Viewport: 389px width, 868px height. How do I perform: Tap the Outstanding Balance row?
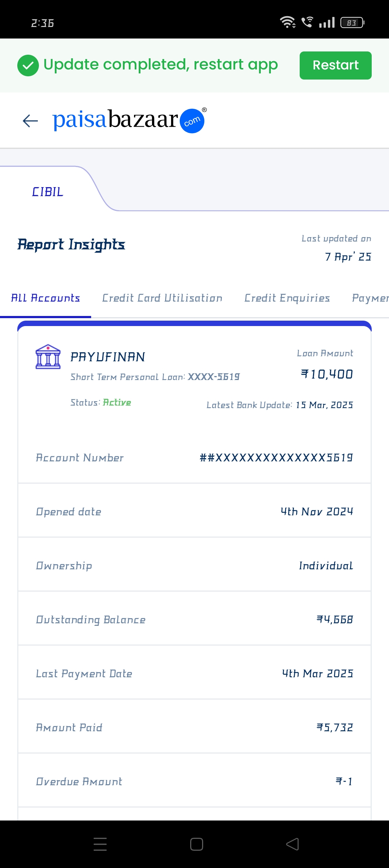point(194,620)
